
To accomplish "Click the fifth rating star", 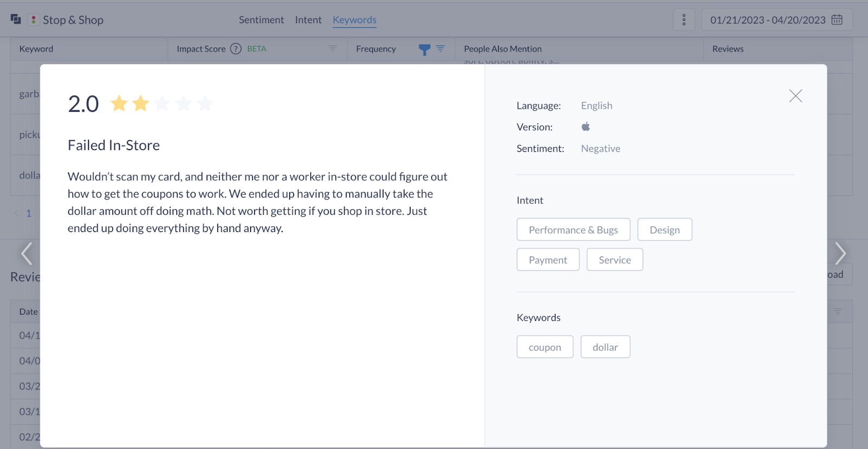I will click(x=205, y=103).
